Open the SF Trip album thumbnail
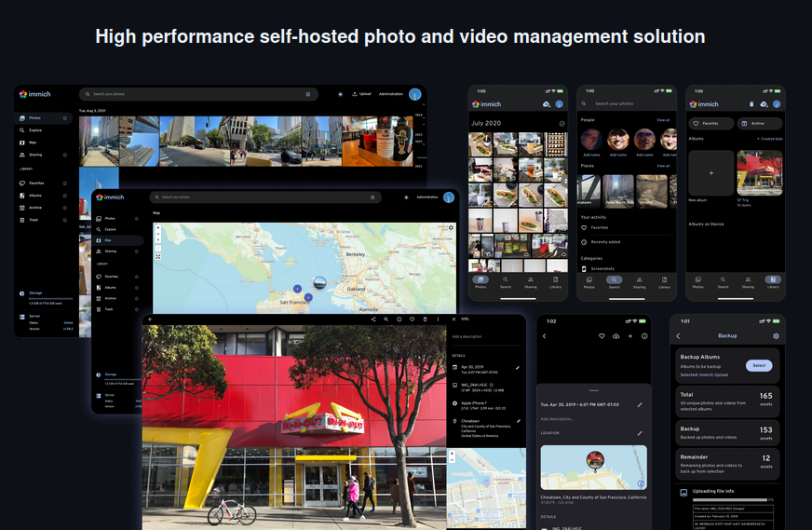Screen dimensions: 812x530 (x=759, y=173)
